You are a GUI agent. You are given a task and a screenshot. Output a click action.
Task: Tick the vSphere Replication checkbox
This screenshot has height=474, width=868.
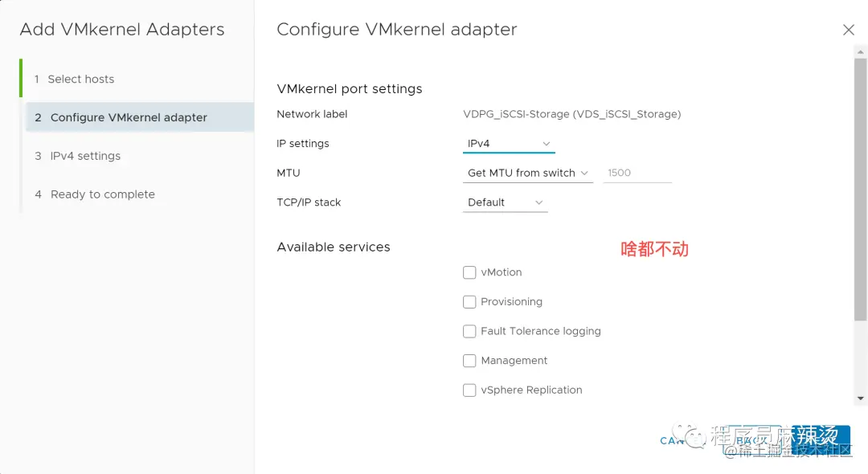469,390
